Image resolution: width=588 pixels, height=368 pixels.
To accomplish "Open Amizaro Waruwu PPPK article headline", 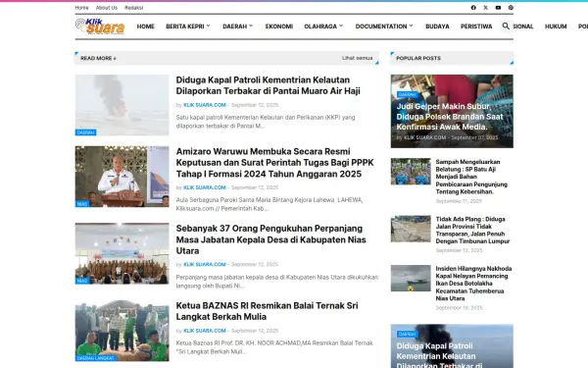I will [x=274, y=163].
